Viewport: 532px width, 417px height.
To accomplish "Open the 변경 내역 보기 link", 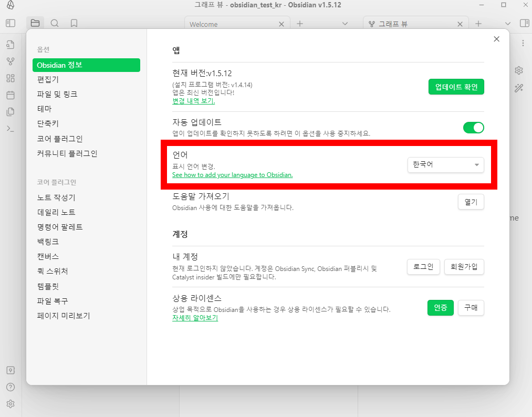I will (194, 101).
